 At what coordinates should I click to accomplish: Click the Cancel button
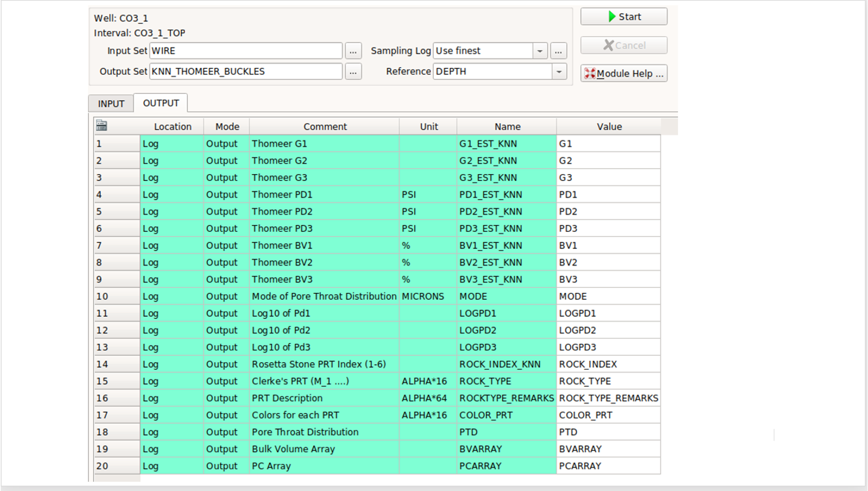click(623, 45)
